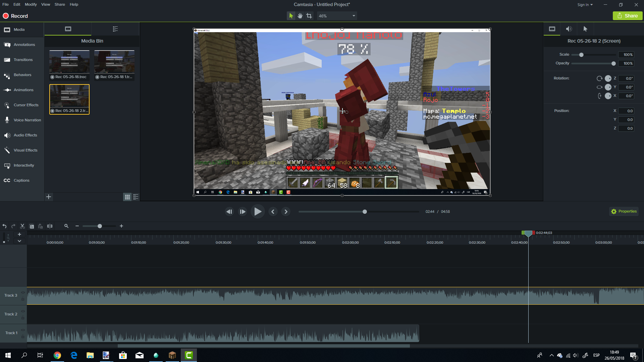This screenshot has height=362, width=644.
Task: Cut selection with scissors icon
Action: point(22,226)
